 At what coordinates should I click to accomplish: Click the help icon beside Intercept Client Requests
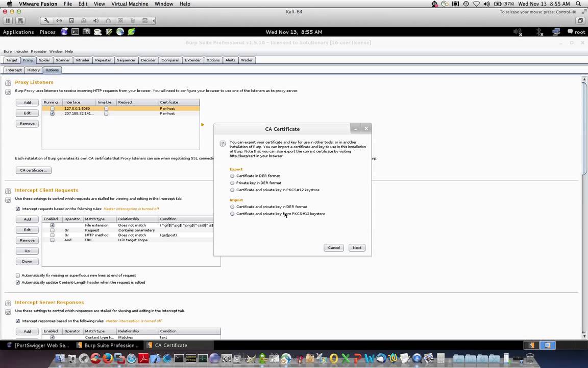pyautogui.click(x=8, y=191)
